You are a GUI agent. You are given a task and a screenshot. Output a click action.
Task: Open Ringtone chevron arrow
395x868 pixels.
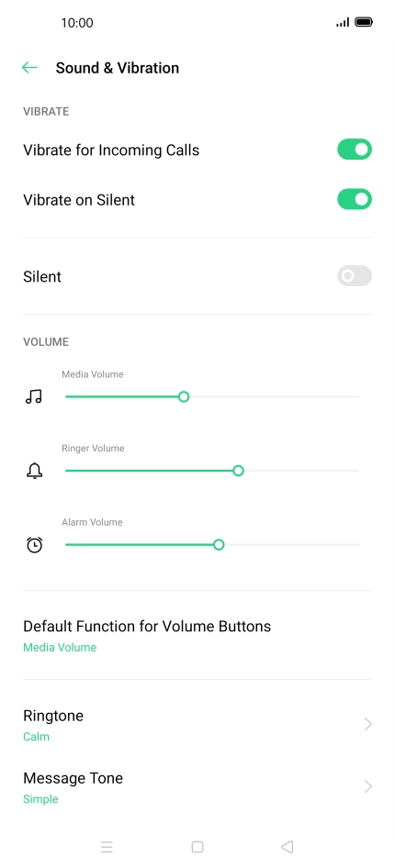(367, 724)
